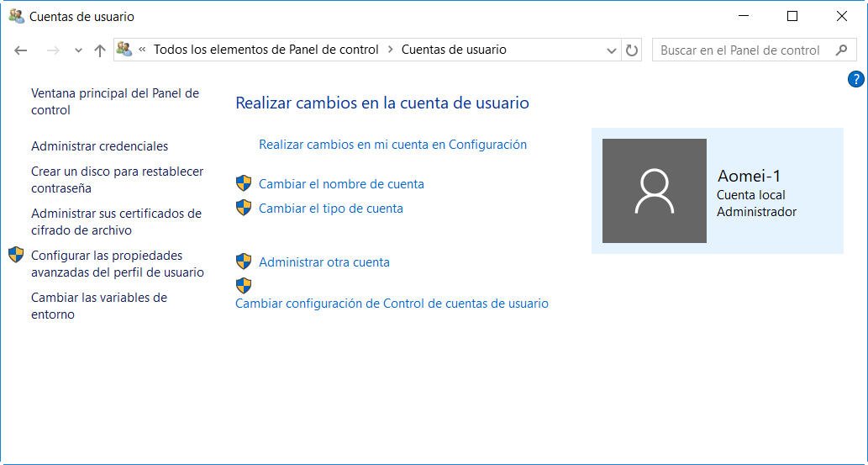Click the Administrador label under Aomei-1
The image size is (868, 465).
756,212
